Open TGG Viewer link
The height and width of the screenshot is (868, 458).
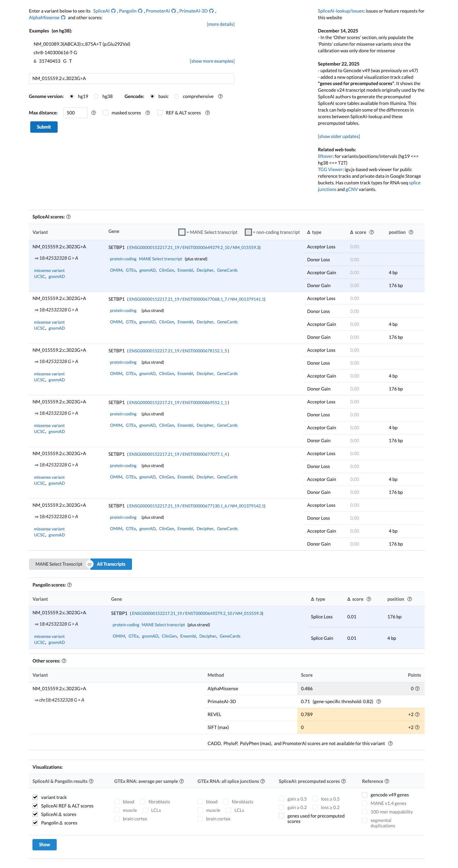click(330, 170)
